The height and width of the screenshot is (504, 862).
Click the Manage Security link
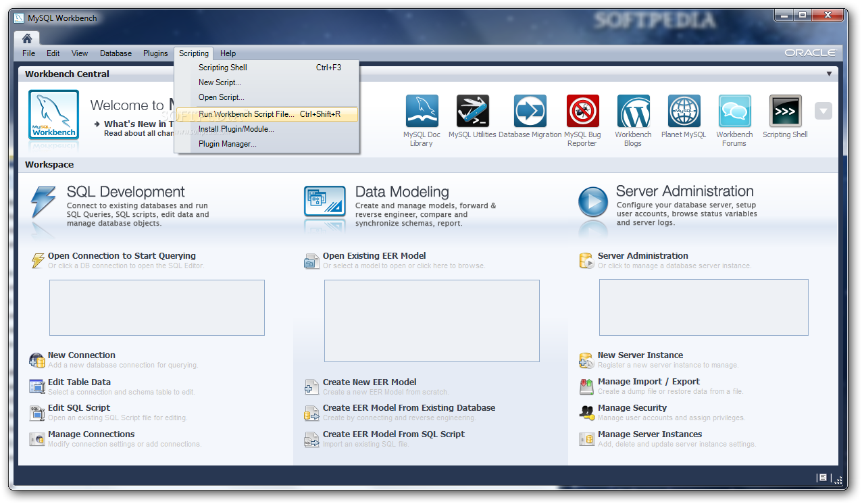point(632,408)
